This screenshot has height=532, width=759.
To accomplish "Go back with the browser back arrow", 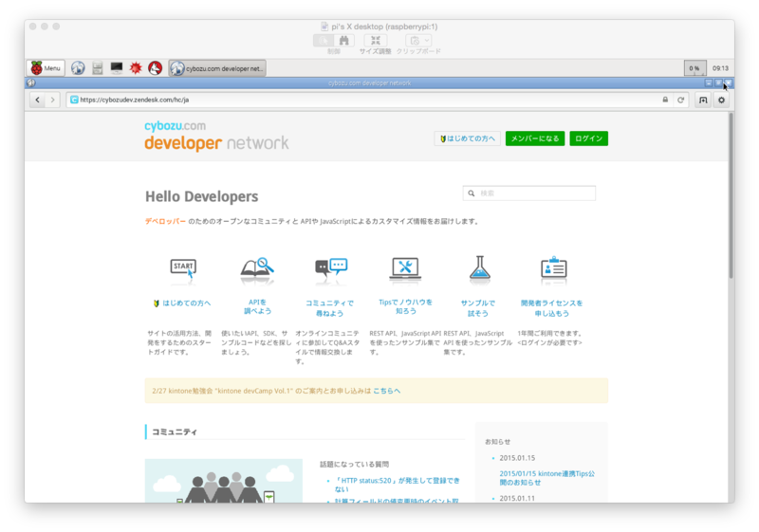I will click(x=38, y=100).
